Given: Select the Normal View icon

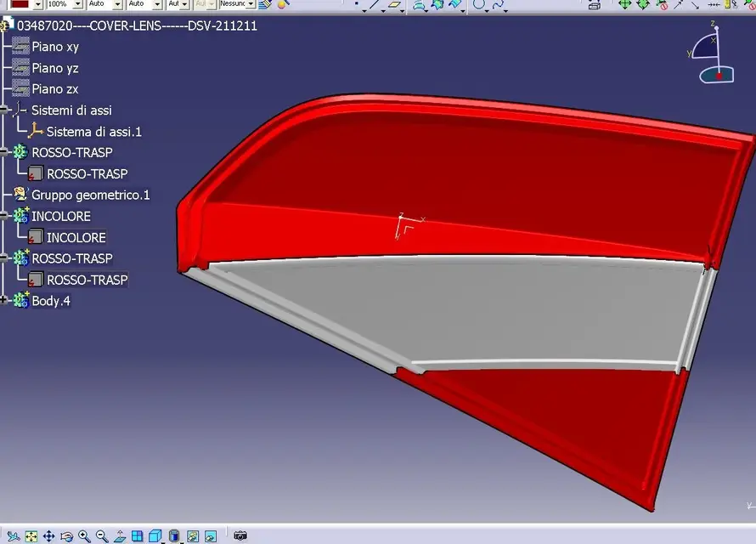Looking at the screenshot, I should [120, 536].
